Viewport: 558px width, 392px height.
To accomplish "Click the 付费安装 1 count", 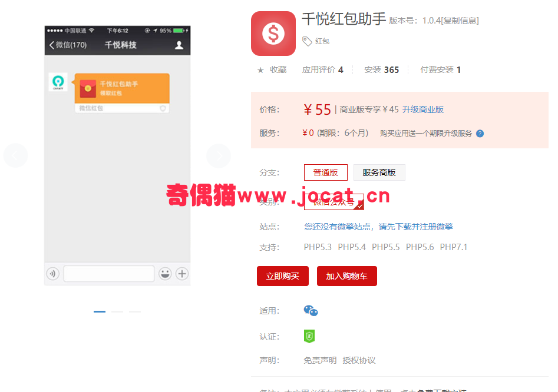I will [x=440, y=69].
